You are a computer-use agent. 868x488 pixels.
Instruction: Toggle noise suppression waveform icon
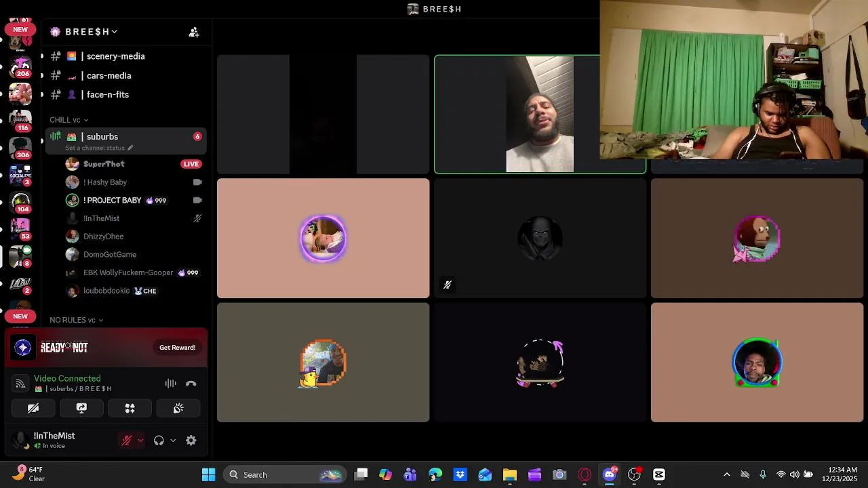171,384
